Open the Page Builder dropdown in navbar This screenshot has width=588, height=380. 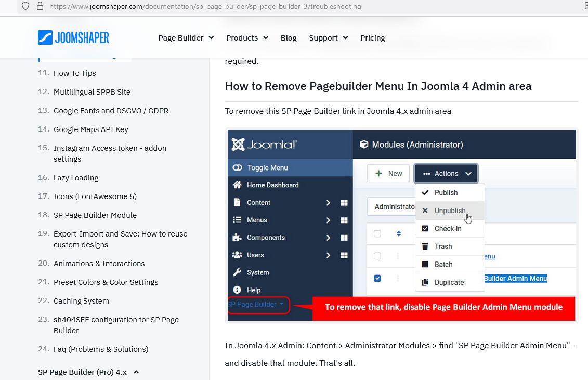186,38
